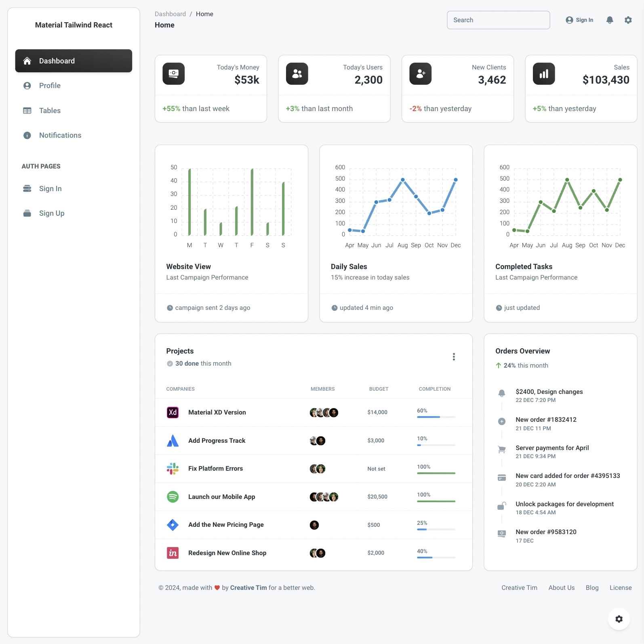Click the plus circle icon for order #1832412
644x644 pixels.
(x=502, y=421)
